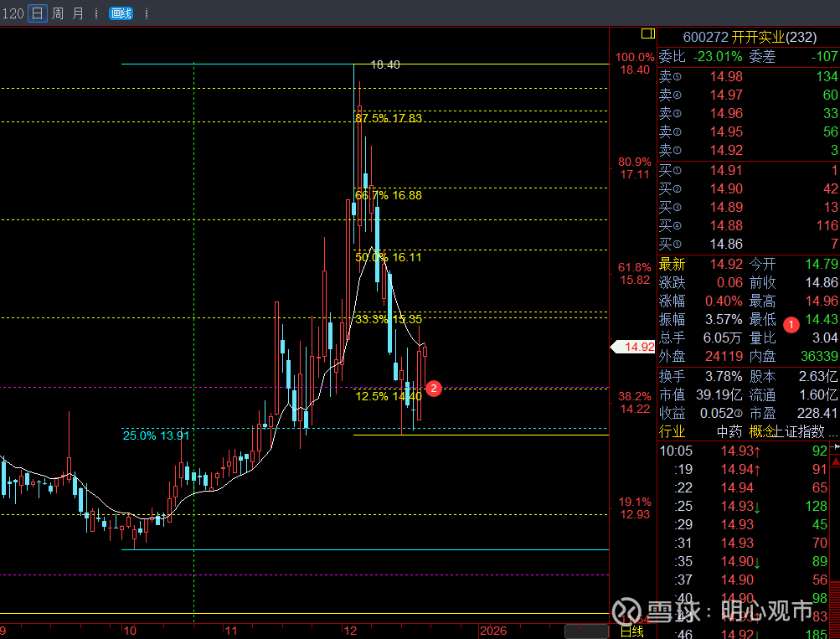Image resolution: width=840 pixels, height=639 pixels.
Task: Select the :35 tick row, volume 89
Action: (x=744, y=562)
